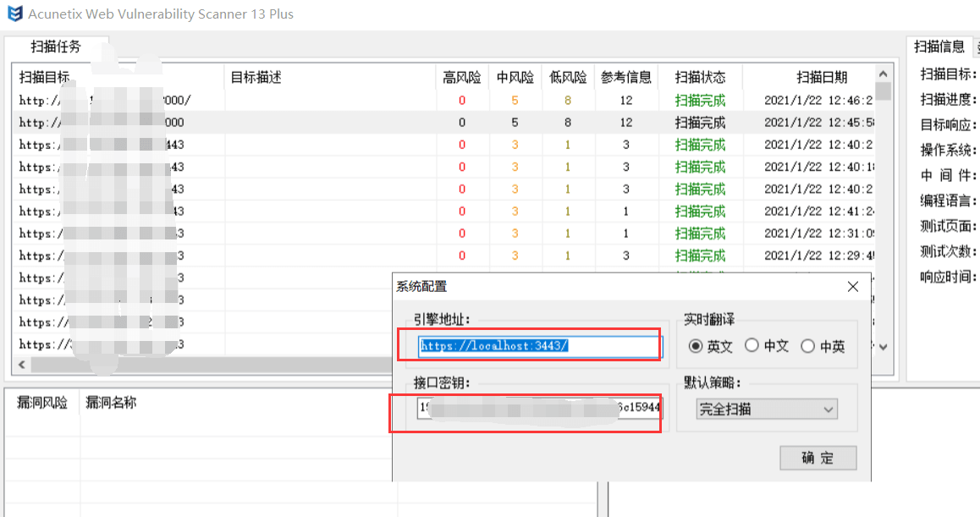Click the 目标响应 label in the info panel
Image resolution: width=980 pixels, height=517 pixels.
pos(948,124)
